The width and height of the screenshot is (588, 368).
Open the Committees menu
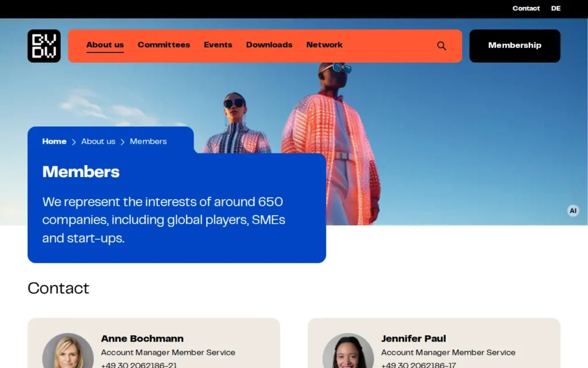[164, 45]
